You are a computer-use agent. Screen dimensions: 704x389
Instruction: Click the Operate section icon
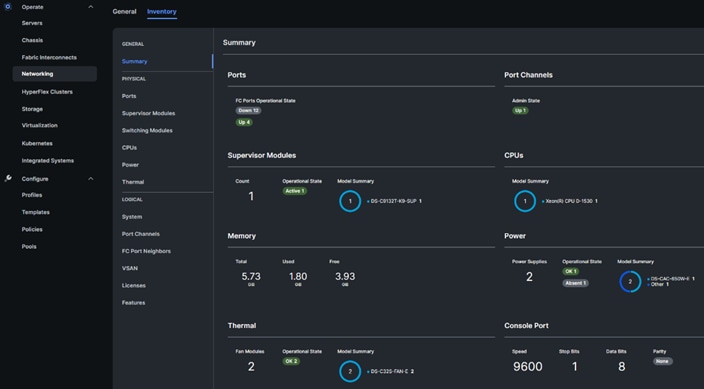pos(8,7)
